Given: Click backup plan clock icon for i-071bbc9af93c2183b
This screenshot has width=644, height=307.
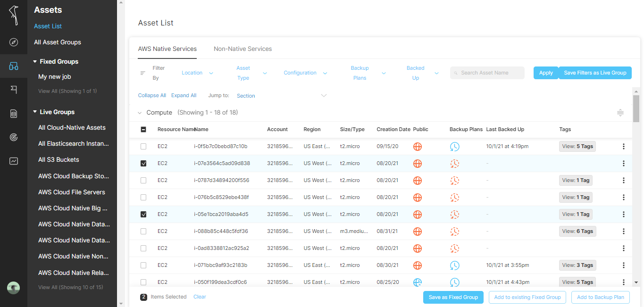Looking at the screenshot, I should coord(454,266).
